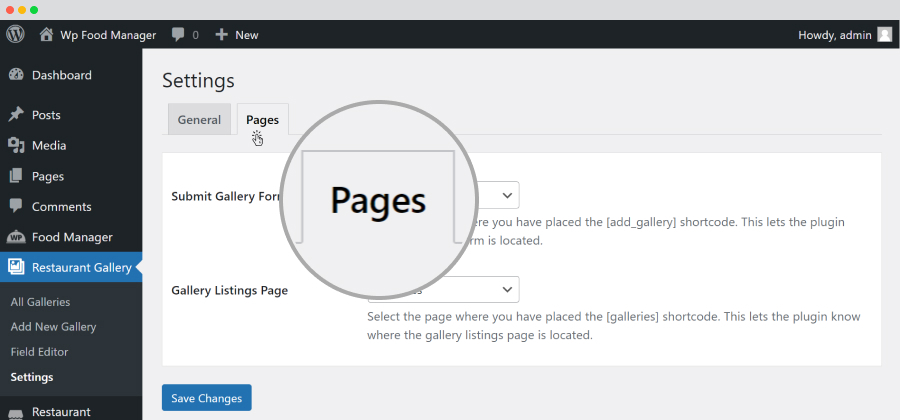Click the Media library icon

(16, 145)
